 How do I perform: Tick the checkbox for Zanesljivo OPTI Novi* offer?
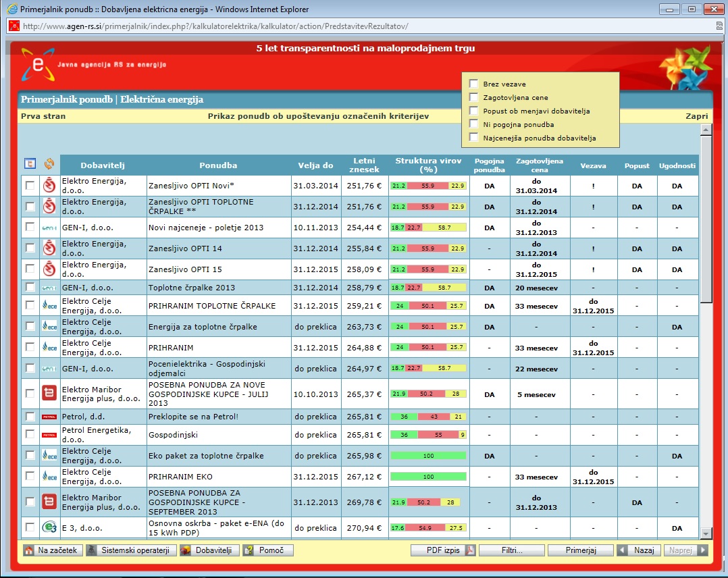pyautogui.click(x=30, y=185)
